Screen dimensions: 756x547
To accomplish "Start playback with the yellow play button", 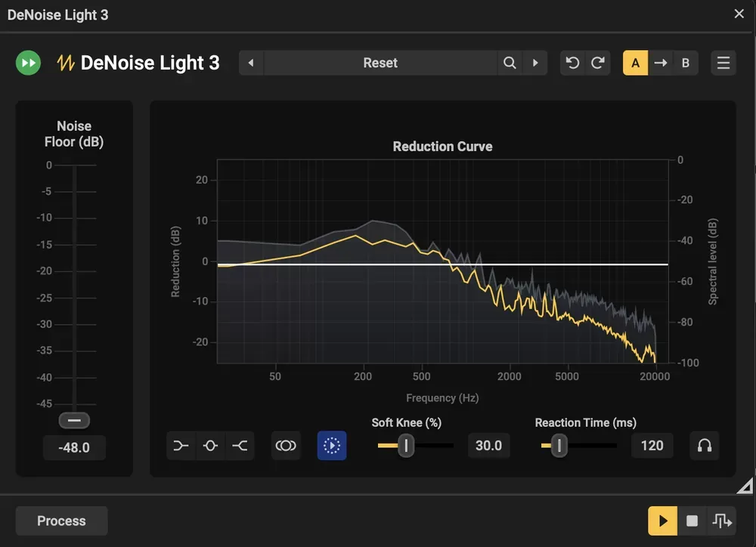I will [662, 521].
